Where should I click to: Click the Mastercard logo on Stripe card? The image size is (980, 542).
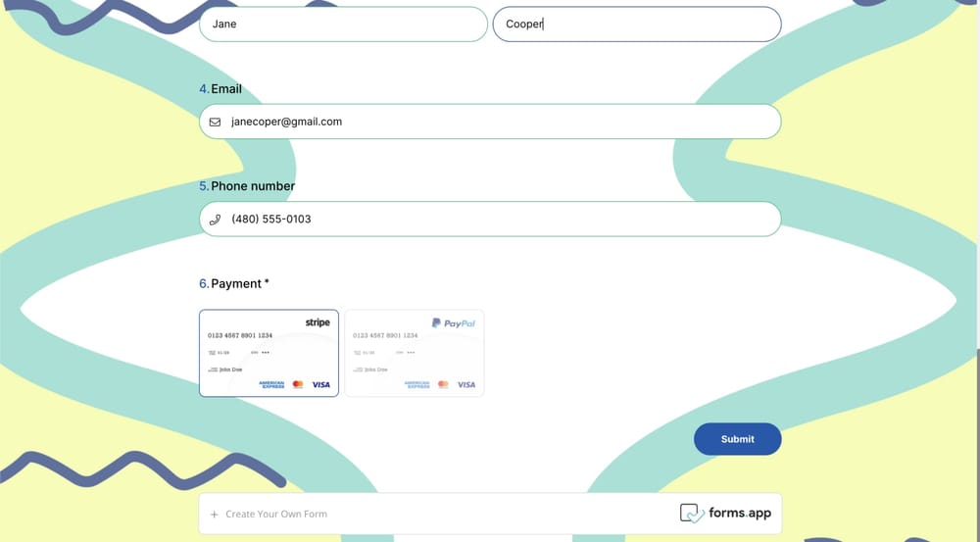[x=298, y=385]
